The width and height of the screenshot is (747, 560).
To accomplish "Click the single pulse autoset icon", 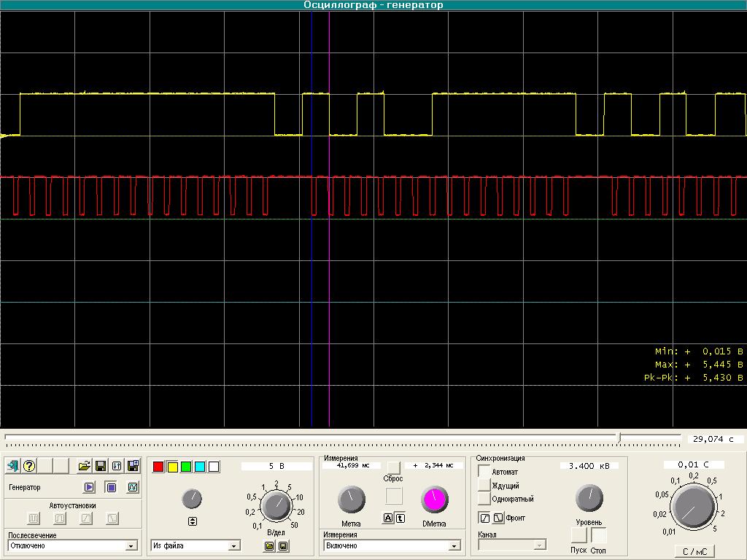I will (x=60, y=518).
